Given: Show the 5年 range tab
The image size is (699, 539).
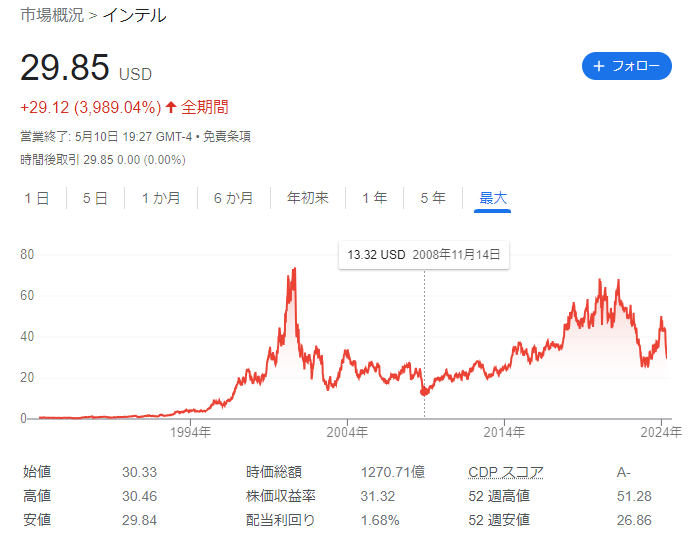Looking at the screenshot, I should point(433,198).
